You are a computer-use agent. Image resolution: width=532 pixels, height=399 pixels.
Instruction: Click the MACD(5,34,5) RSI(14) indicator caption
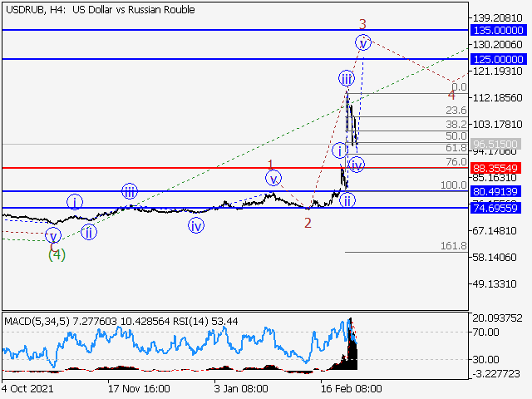point(121,322)
